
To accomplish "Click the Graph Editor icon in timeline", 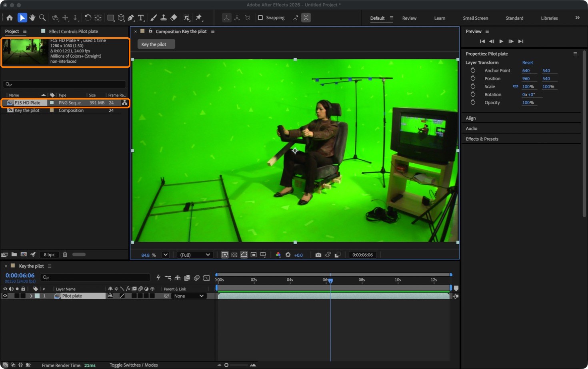I will (x=206, y=277).
